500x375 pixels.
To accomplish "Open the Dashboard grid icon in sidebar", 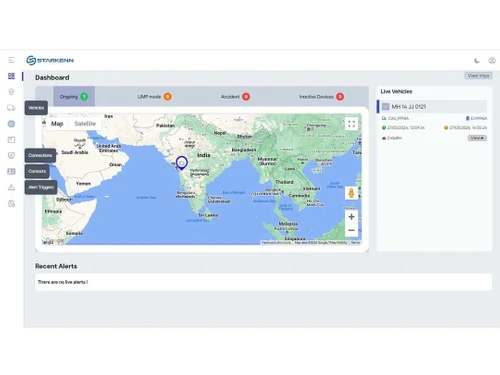I will (x=11, y=76).
